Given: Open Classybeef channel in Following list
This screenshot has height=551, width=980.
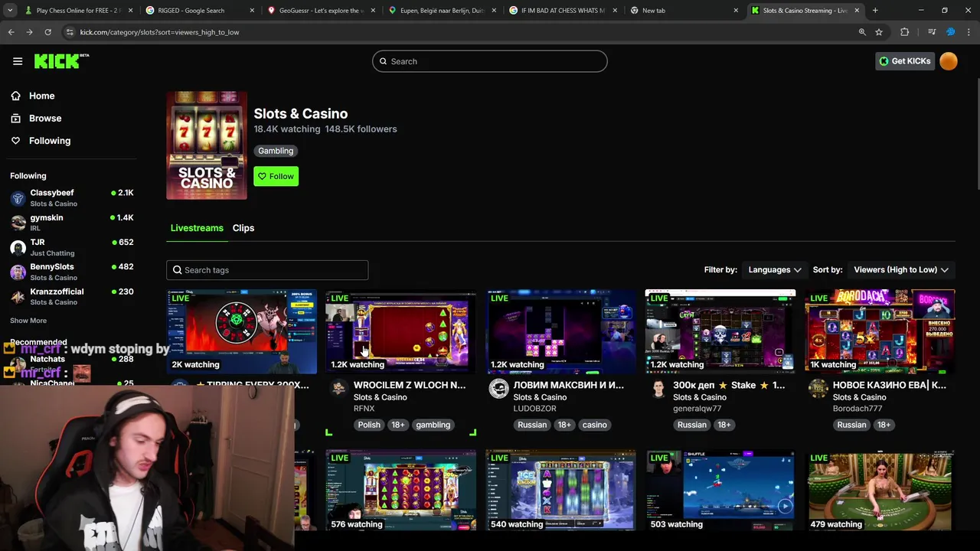Looking at the screenshot, I should coord(72,197).
